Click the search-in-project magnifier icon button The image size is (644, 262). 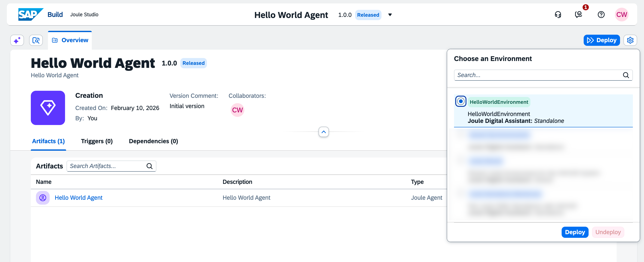point(36,40)
